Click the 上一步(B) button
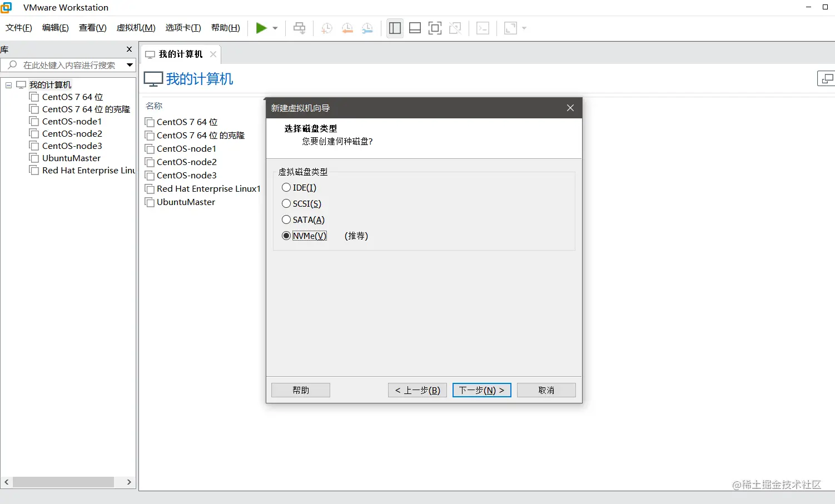 (417, 390)
